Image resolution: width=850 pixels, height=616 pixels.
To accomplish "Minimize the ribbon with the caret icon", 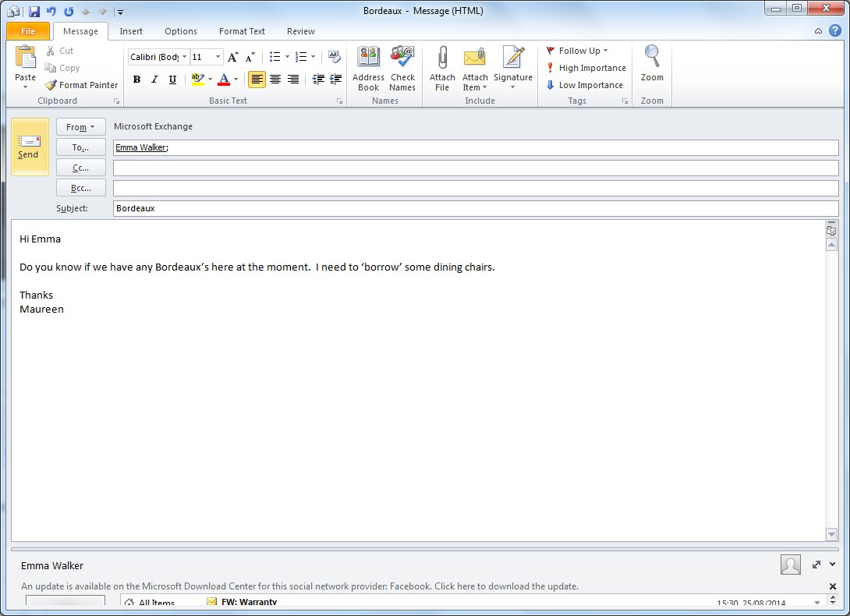I will pyautogui.click(x=818, y=31).
